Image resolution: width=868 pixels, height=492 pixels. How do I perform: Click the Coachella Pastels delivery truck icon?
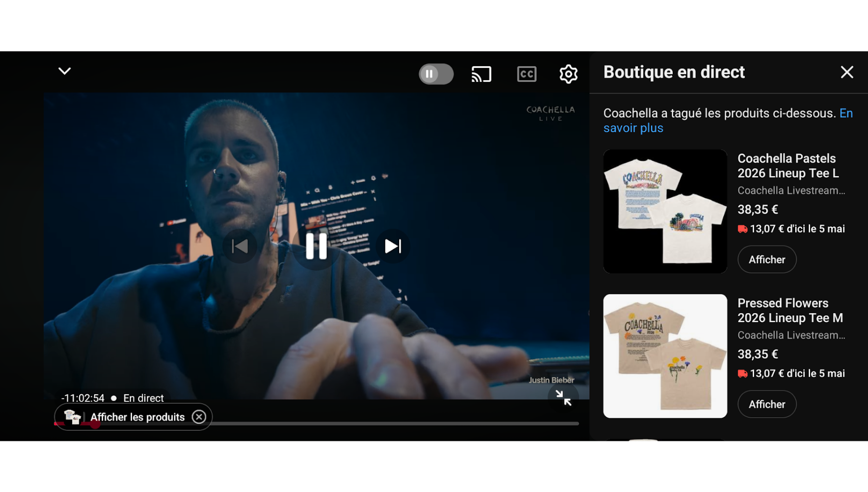743,229
